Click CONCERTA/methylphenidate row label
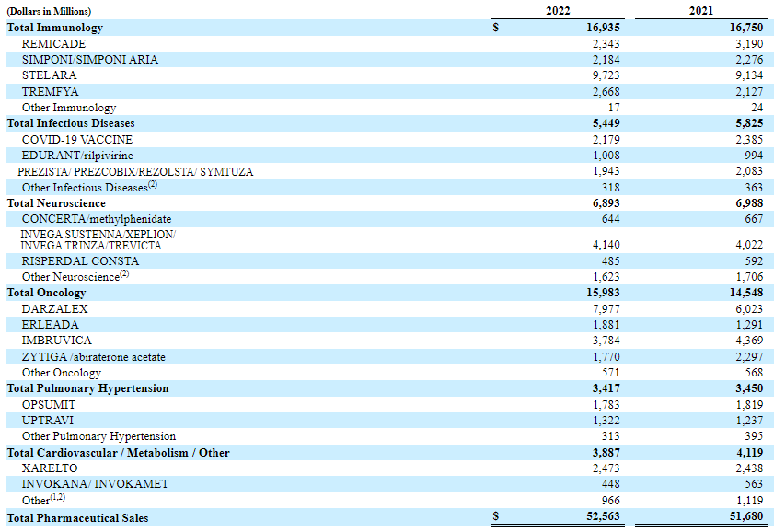 (x=97, y=219)
